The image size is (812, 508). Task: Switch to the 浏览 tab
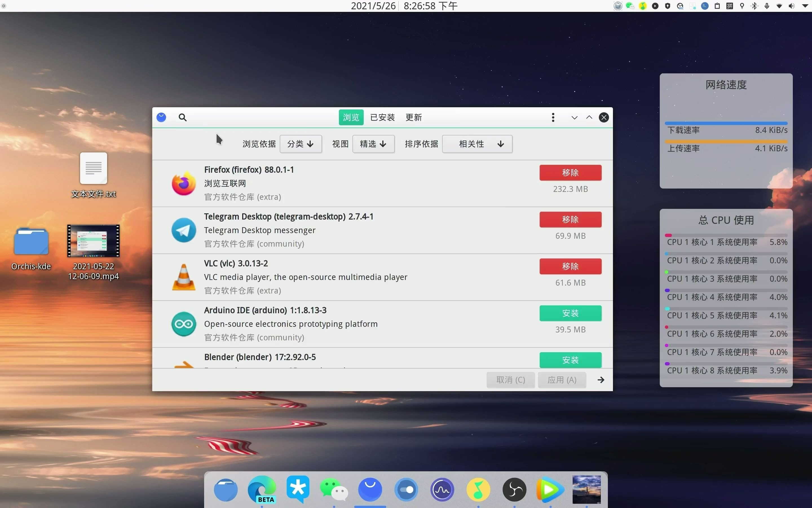[351, 117]
